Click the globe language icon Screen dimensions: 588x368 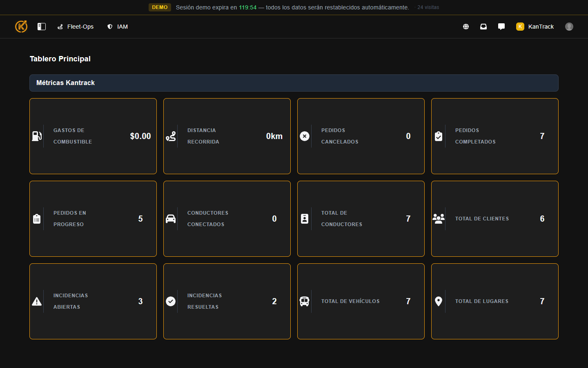pos(466,27)
